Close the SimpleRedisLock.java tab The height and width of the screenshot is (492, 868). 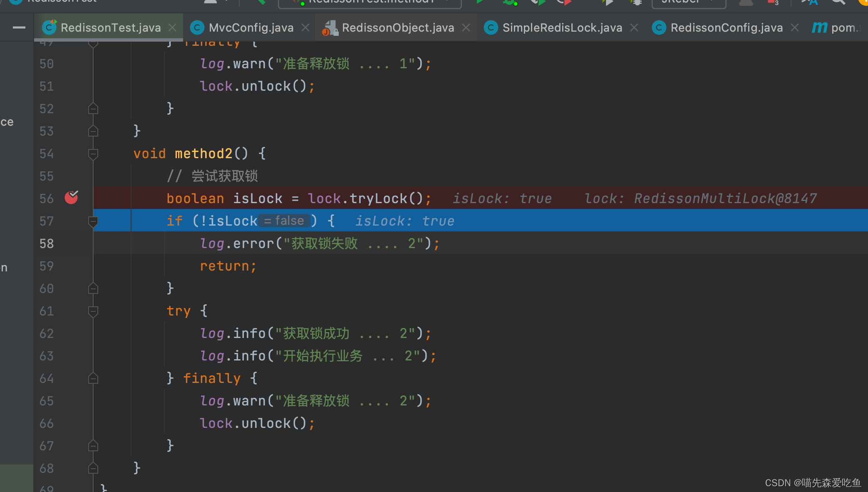point(634,27)
